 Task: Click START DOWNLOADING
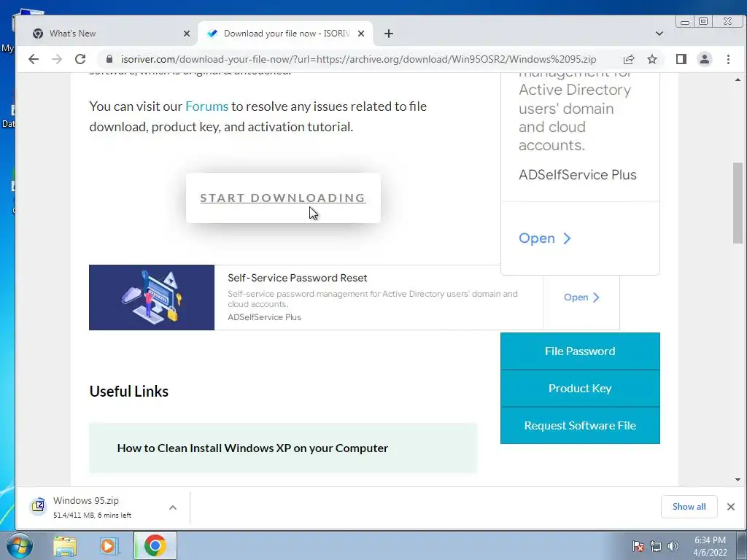tap(283, 198)
